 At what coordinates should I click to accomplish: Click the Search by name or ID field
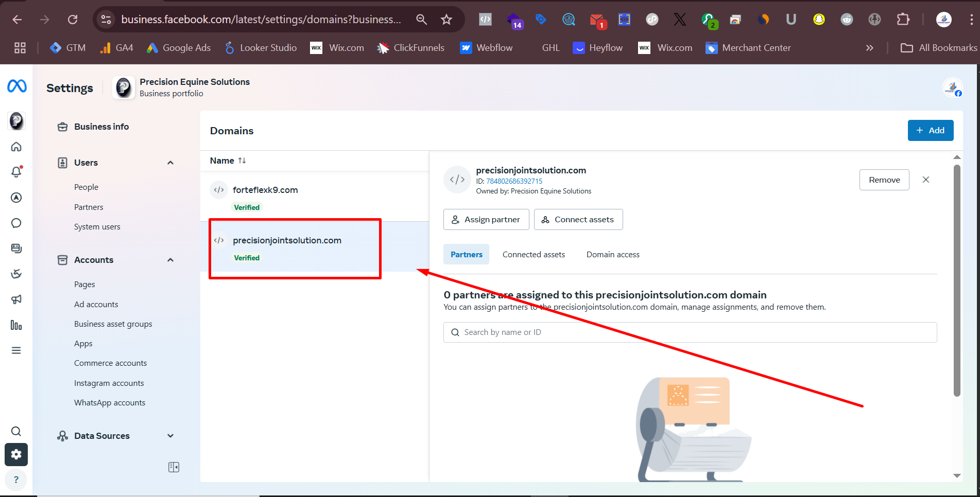coord(690,332)
